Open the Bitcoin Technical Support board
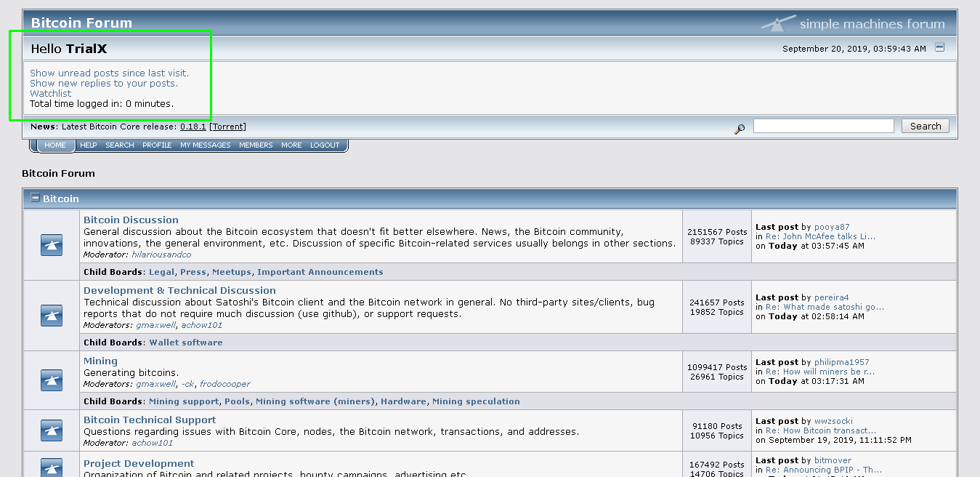This screenshot has height=477, width=980. 150,420
